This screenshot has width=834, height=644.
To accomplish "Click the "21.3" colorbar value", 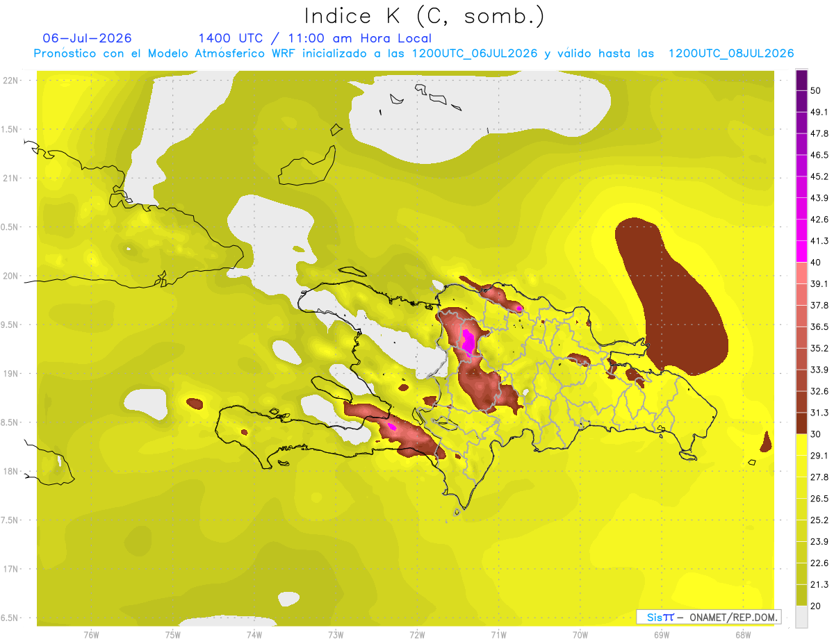I will point(819,584).
